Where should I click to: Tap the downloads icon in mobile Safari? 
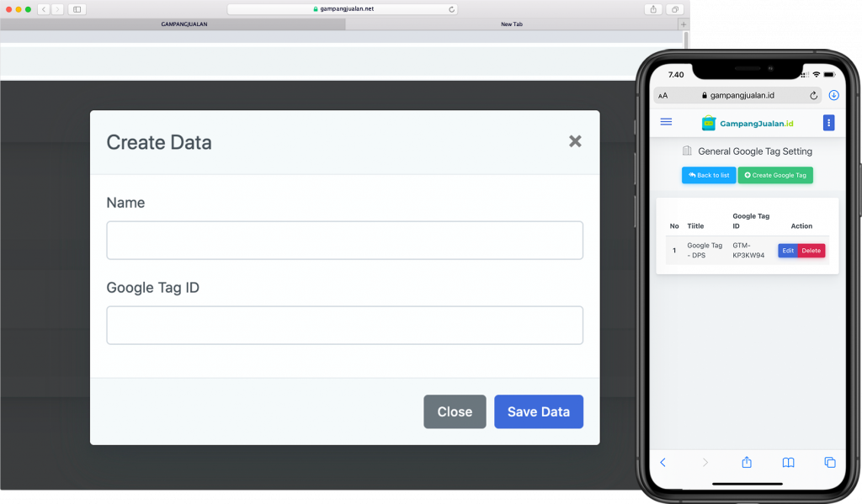pyautogui.click(x=833, y=96)
